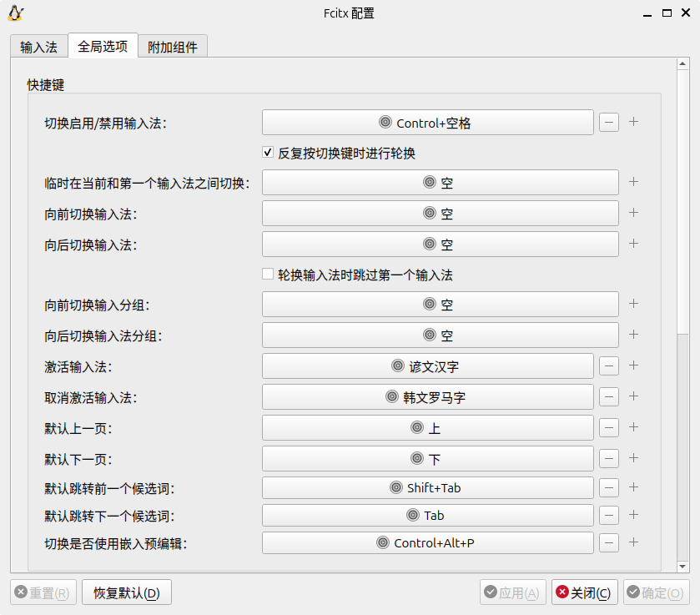
Task: Change the 下 hotkey for 默认下一页
Action: (428, 458)
